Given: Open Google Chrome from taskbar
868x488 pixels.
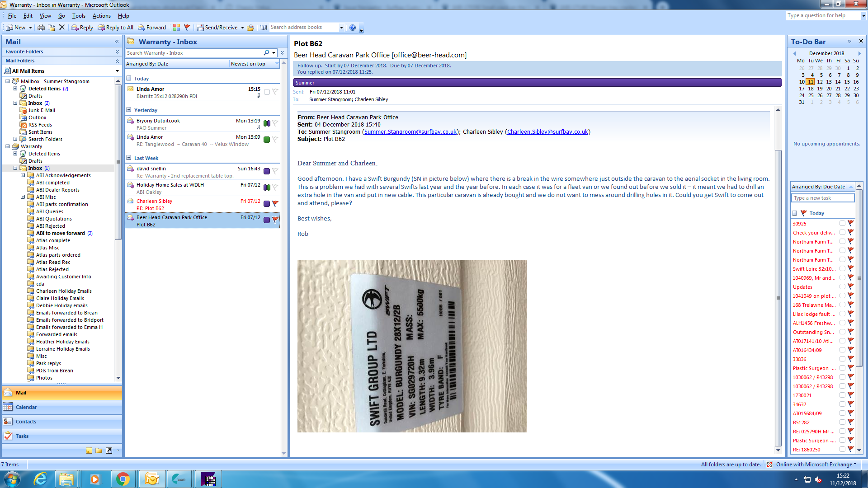Looking at the screenshot, I should point(123,479).
